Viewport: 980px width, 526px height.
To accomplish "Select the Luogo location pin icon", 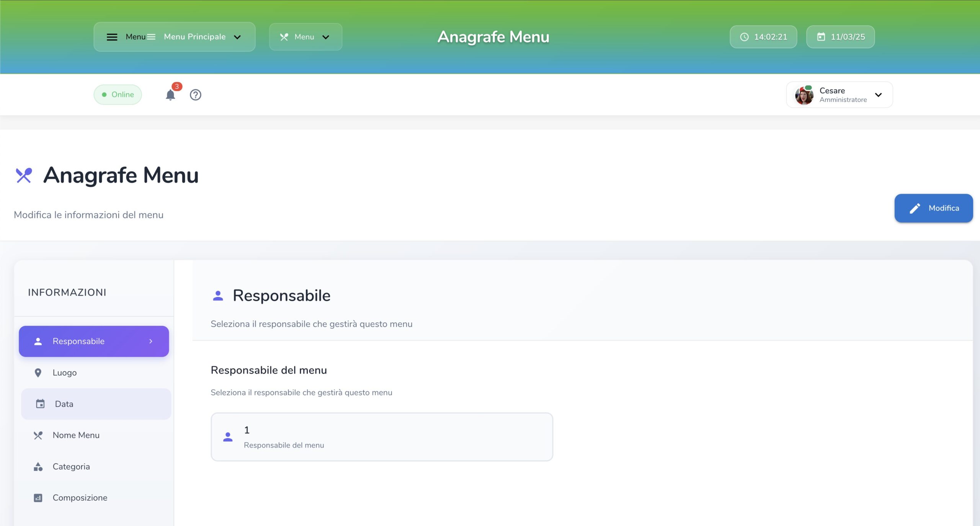I will [38, 372].
